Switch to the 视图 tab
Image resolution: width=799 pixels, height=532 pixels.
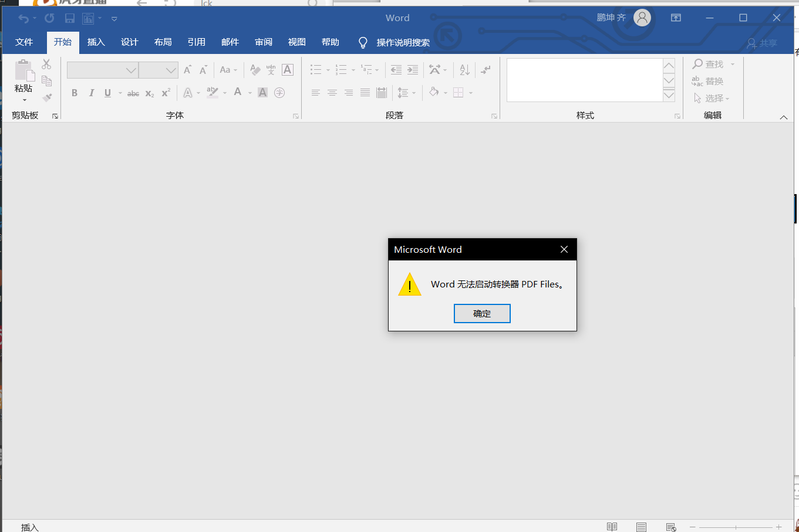pyautogui.click(x=296, y=42)
